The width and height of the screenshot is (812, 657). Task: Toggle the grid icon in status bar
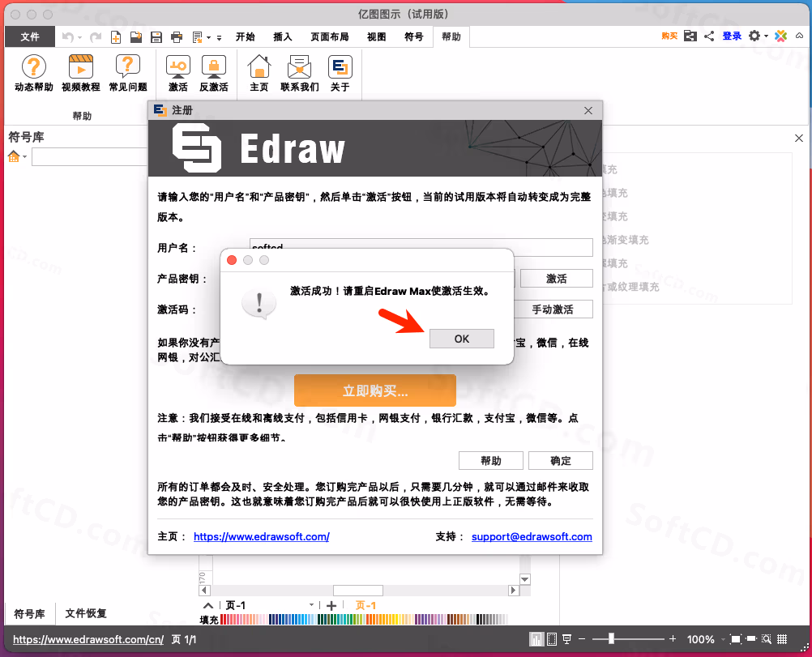click(782, 639)
